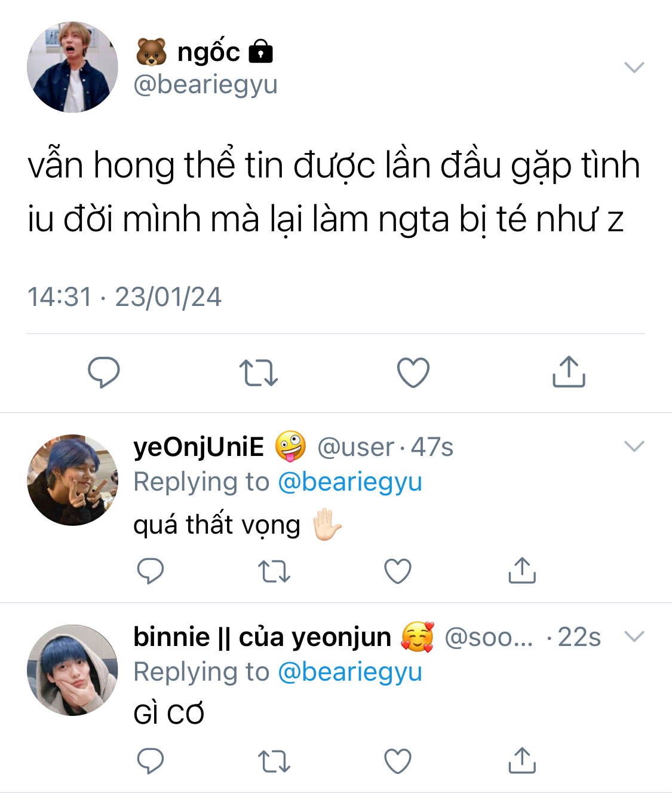Like the main tweet by ngốc
This screenshot has width=672, height=793.
pos(413,372)
